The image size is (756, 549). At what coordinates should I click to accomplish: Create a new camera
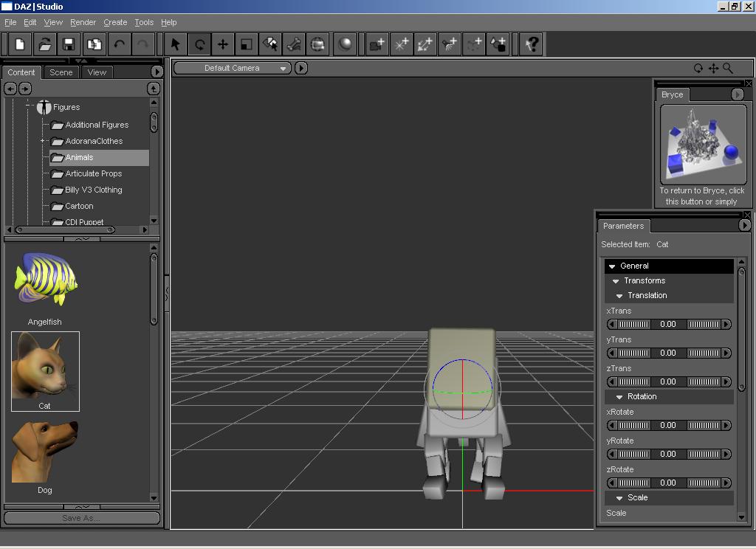[377, 44]
